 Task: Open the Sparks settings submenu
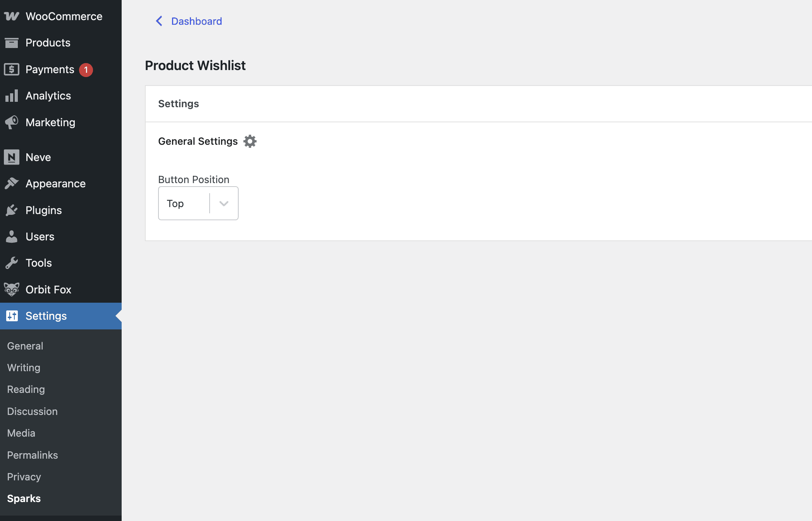click(x=24, y=499)
